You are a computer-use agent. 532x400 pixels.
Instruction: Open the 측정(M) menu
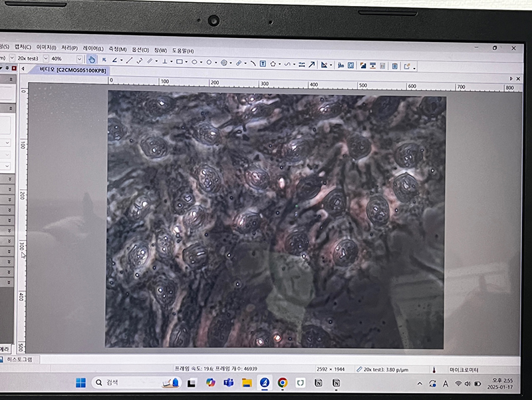tap(117, 49)
